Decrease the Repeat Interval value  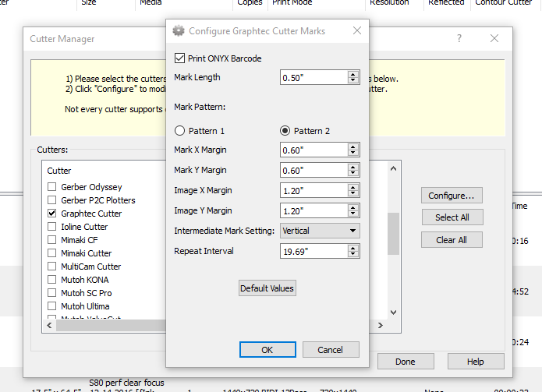(353, 254)
